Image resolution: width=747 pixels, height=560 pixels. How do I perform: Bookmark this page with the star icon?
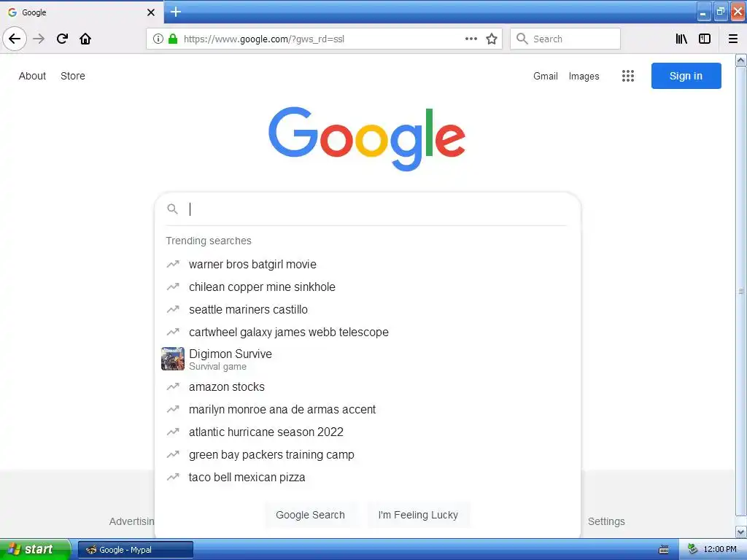(x=492, y=39)
